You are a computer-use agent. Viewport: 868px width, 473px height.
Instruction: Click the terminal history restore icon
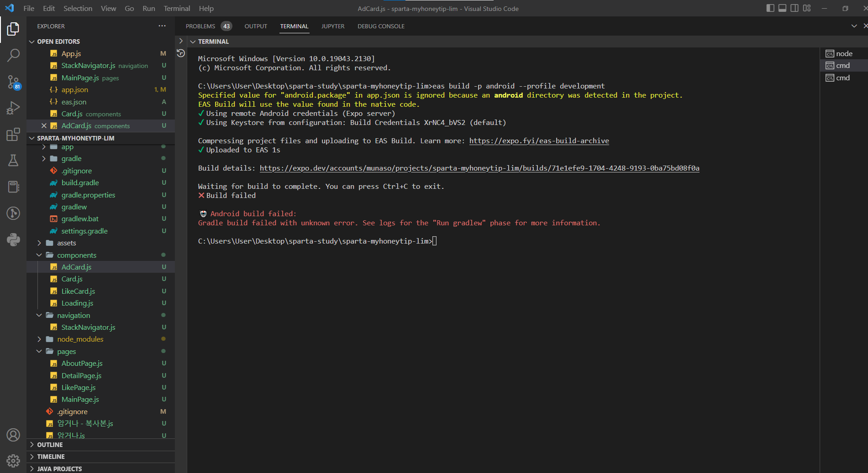(181, 53)
